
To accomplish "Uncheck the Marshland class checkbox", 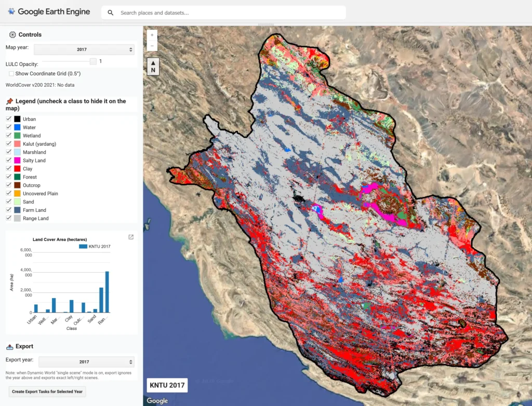I will click(9, 152).
